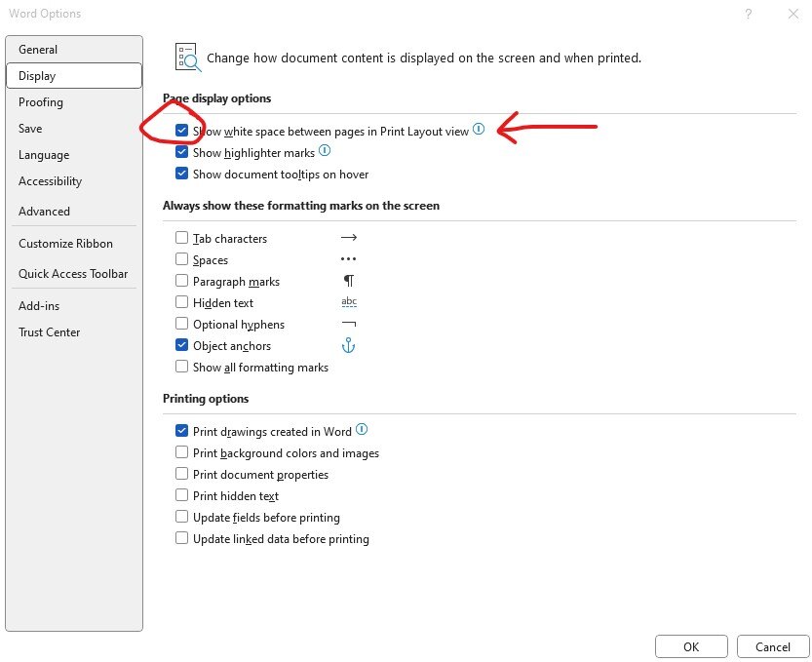Confirm changes with OK button
Viewport: 812px width, 662px height.
coord(691,647)
